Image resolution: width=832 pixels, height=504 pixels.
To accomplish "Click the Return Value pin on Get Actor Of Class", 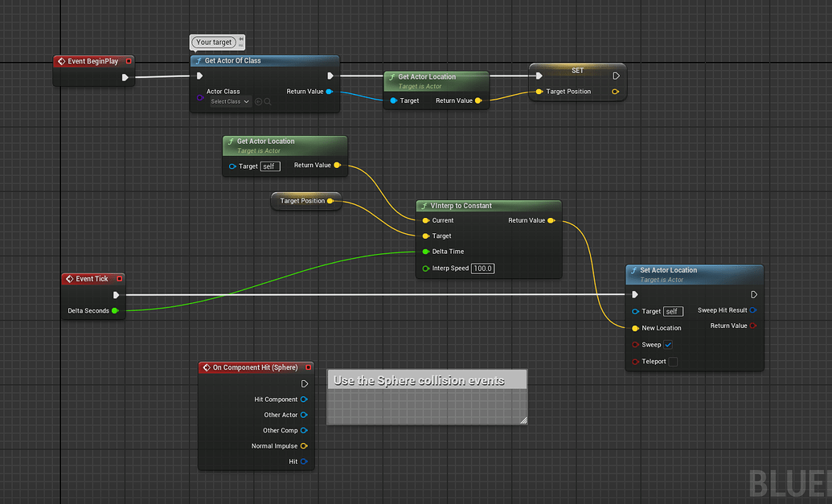I will (x=329, y=92).
